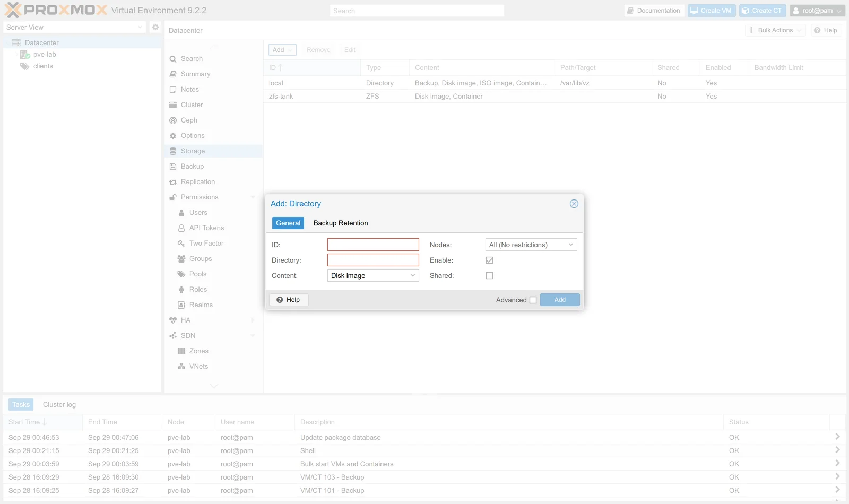Screen dimensions: 849x504
Task: Open the server view settings gear
Action: [155, 27]
